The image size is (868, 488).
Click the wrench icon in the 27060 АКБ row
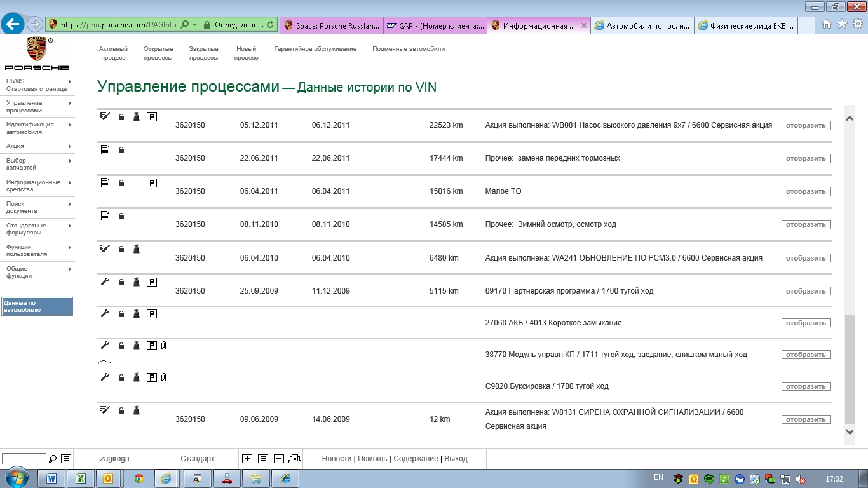105,313
